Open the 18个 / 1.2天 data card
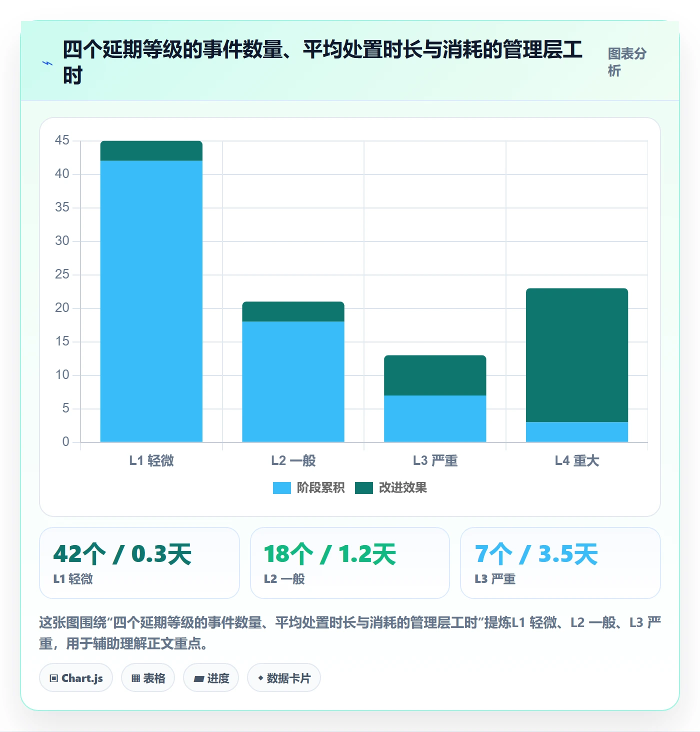Screen dimensions: 700x732 [x=350, y=563]
